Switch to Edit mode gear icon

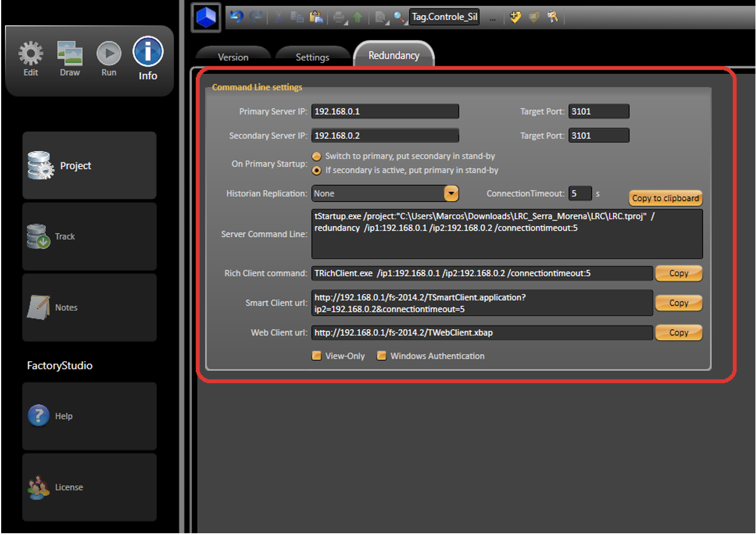31,59
